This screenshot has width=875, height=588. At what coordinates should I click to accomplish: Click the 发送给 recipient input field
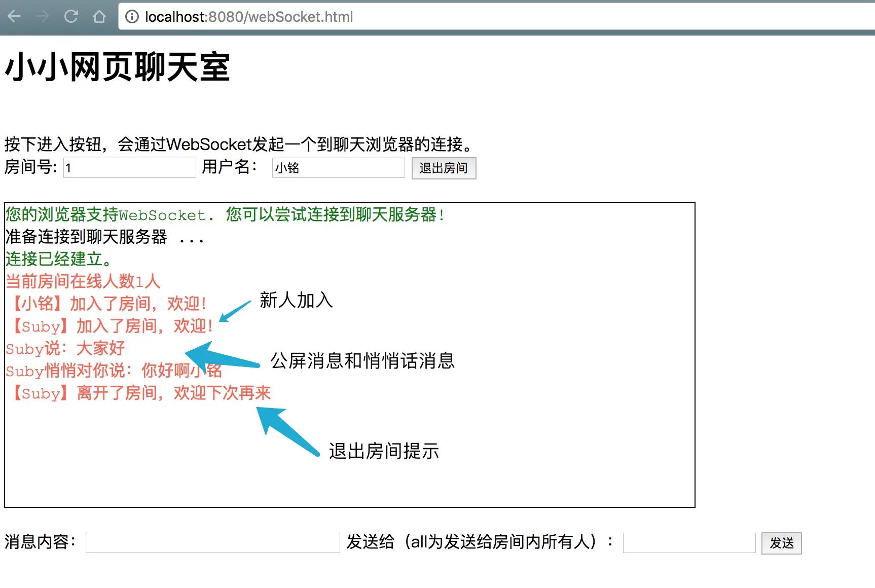point(689,543)
